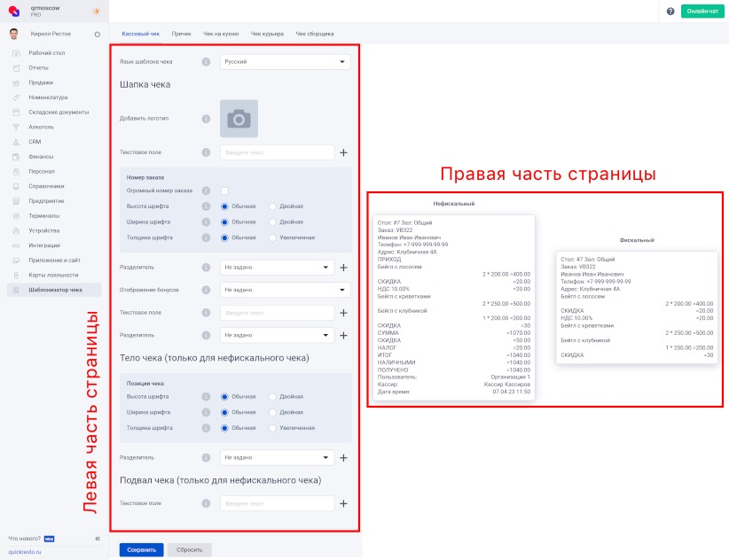Click the power logout icon

[x=98, y=34]
